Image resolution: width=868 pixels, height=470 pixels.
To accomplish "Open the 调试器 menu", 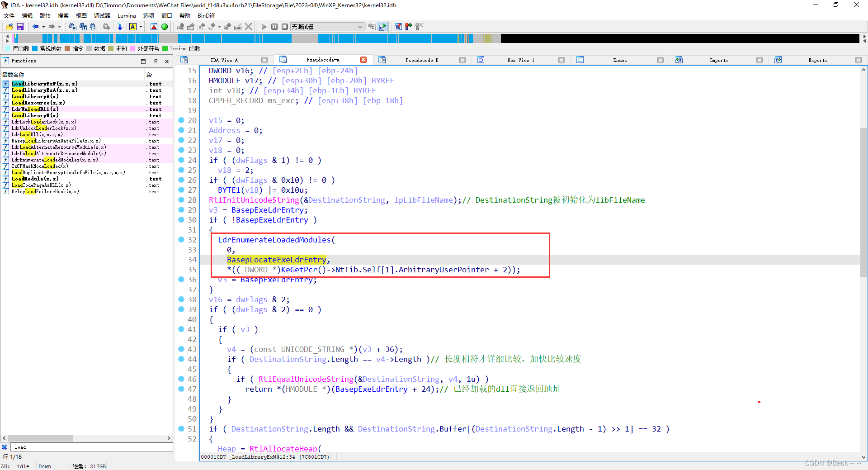I will 102,15.
